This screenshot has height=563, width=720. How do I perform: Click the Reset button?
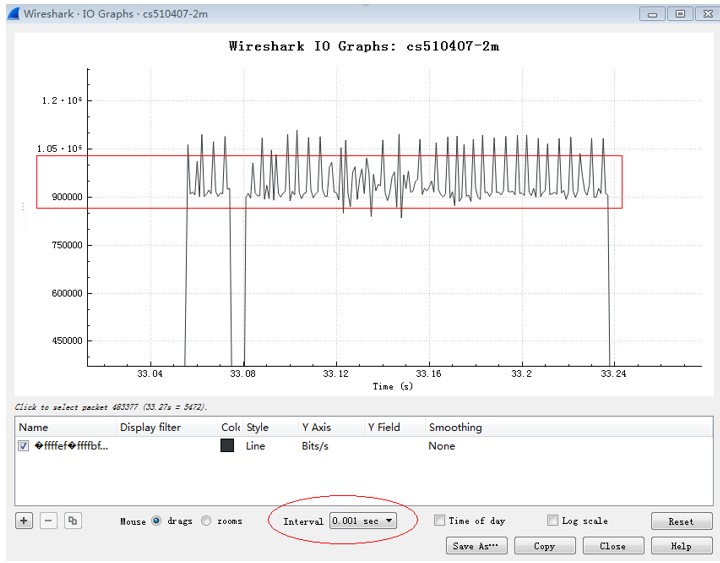(x=681, y=521)
